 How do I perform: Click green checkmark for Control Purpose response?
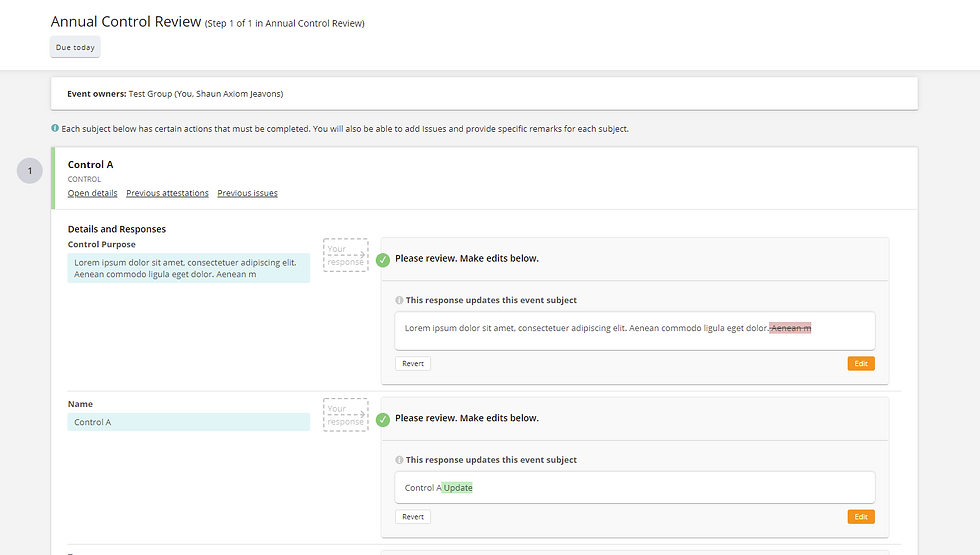[383, 260]
